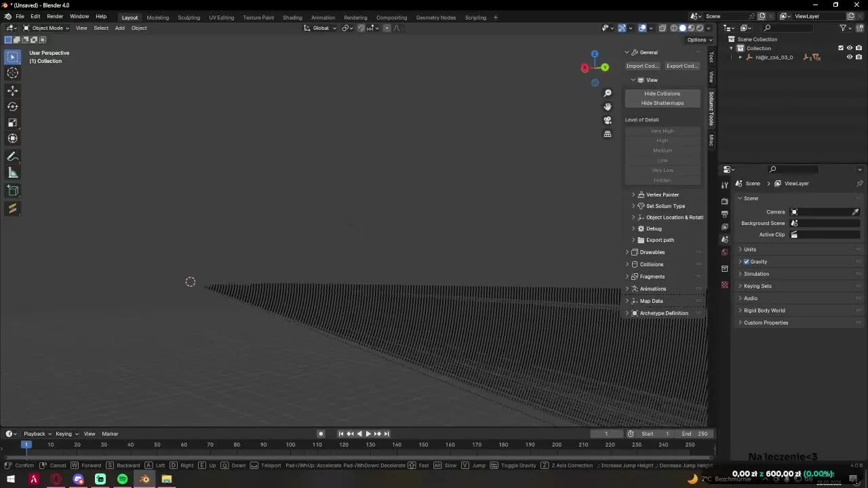Open the Object Mode dropdown

coord(46,28)
